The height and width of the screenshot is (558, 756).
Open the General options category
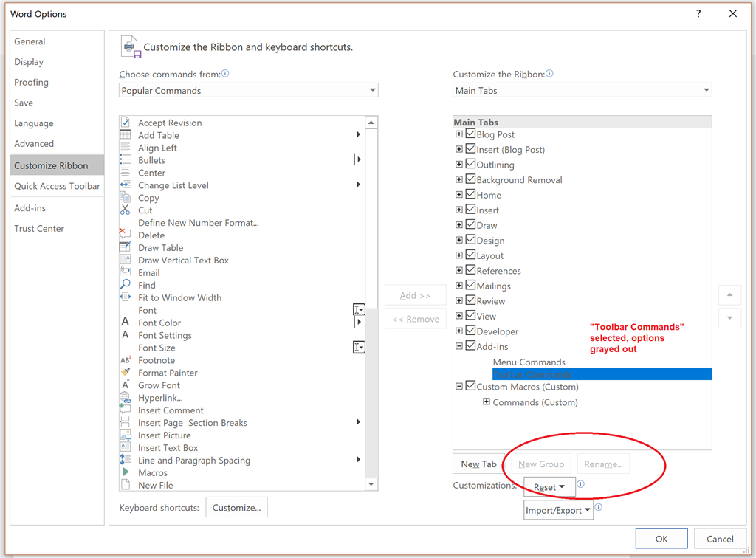57,41
